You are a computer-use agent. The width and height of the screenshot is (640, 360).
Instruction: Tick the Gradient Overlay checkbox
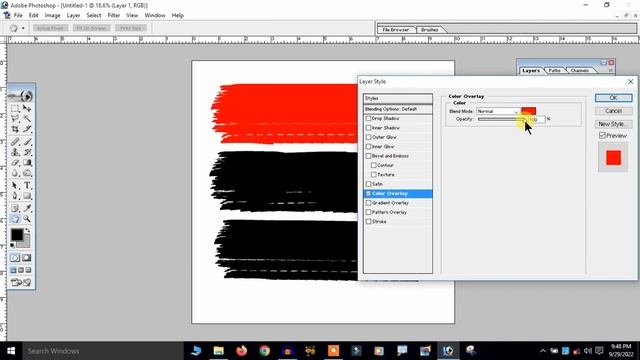(368, 203)
